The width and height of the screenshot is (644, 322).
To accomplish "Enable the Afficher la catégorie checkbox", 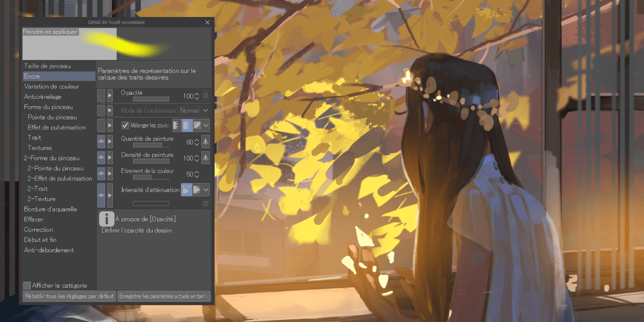I will 27,285.
